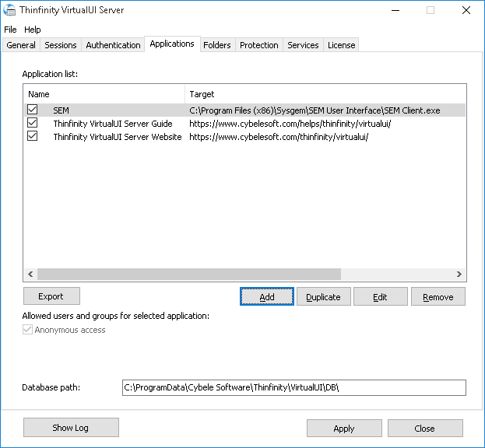Switch to the Sessions tab
485x448 pixels.
61,45
